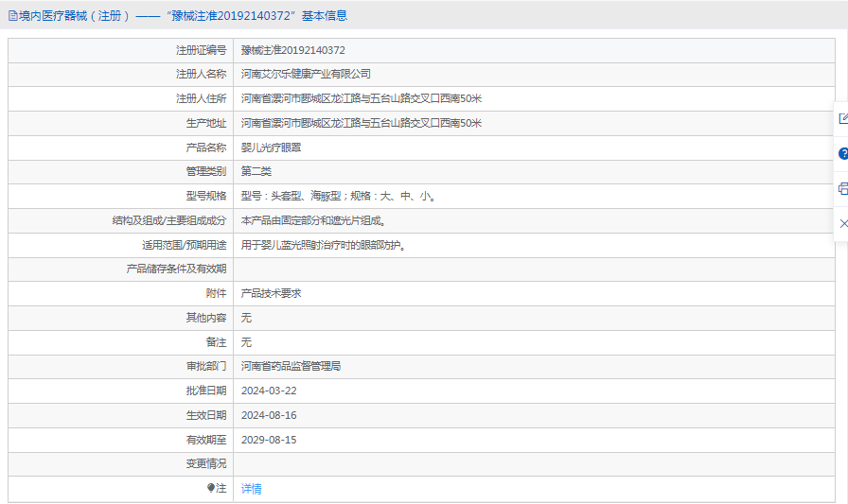848x504 pixels.
Task: Click the document icon beside the page title
Action: pos(12,15)
